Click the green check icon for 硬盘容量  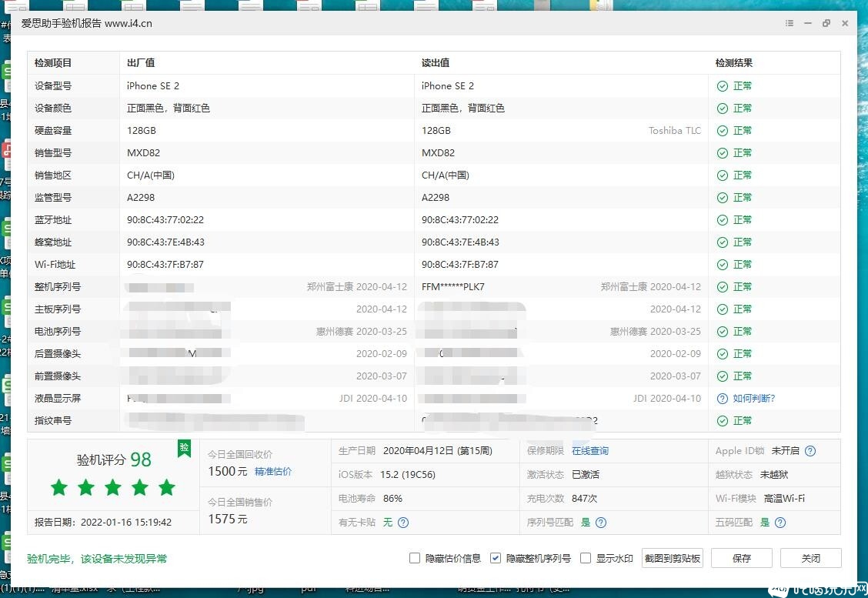(x=723, y=131)
